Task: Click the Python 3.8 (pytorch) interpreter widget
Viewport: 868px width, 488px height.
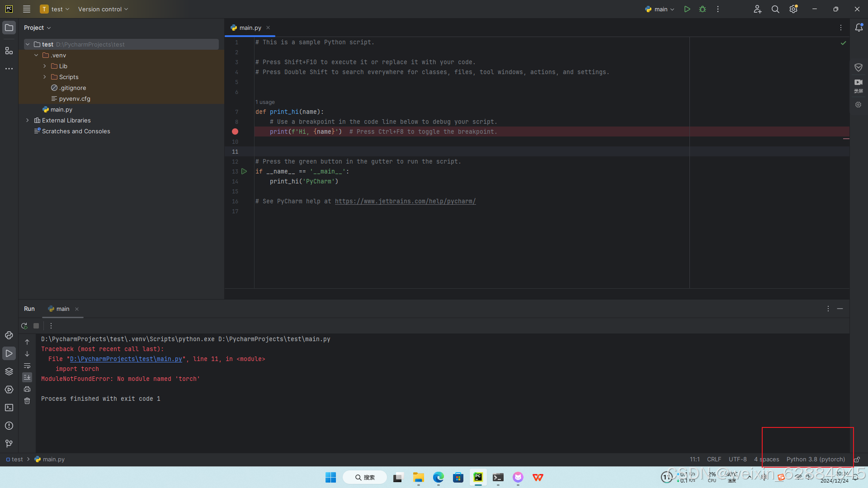Action: (816, 459)
